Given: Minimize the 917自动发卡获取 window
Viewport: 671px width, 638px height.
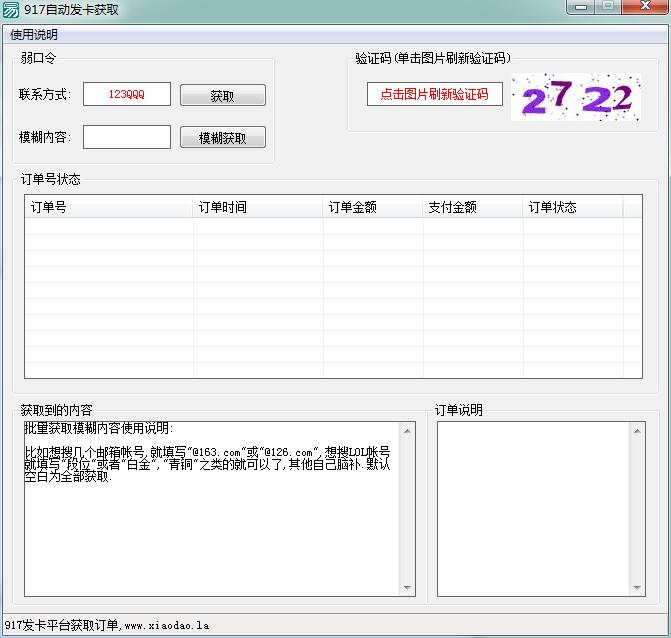Looking at the screenshot, I should [581, 7].
